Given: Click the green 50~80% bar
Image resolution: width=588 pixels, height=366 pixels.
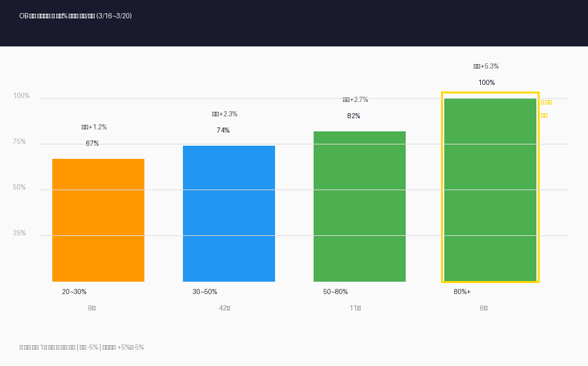Looking at the screenshot, I should [359, 207].
